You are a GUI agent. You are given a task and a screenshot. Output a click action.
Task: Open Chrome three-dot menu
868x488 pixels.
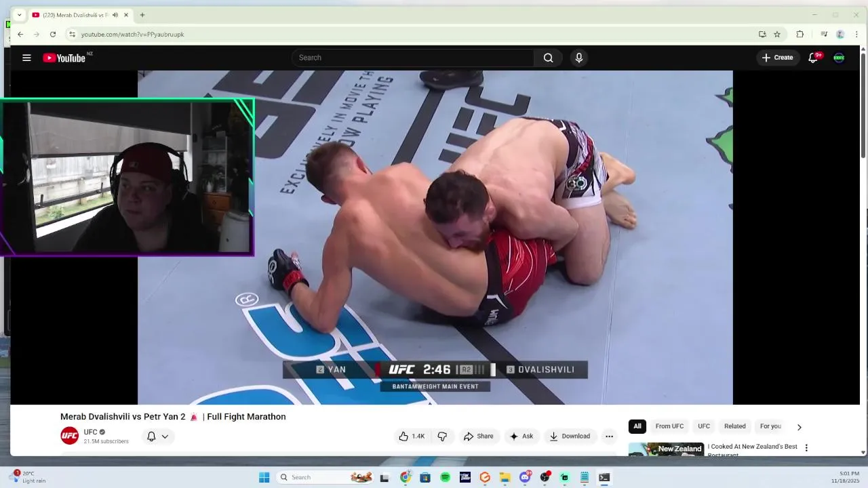tap(856, 34)
